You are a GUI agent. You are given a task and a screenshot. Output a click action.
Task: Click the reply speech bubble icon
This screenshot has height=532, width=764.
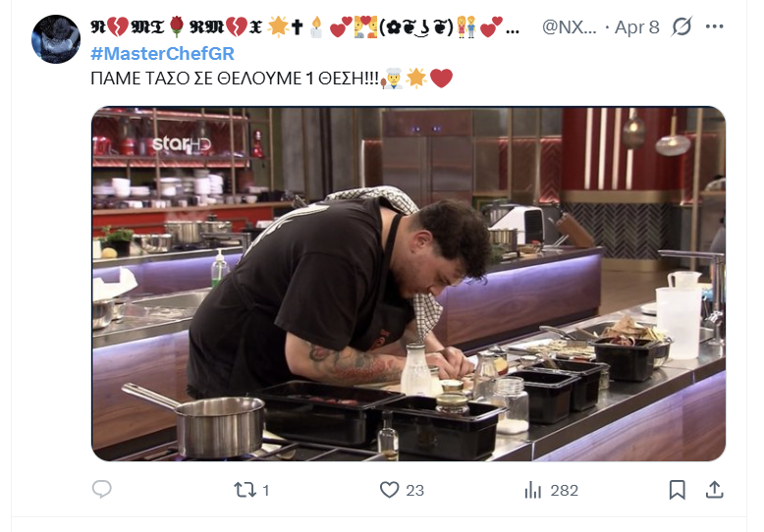[102, 489]
